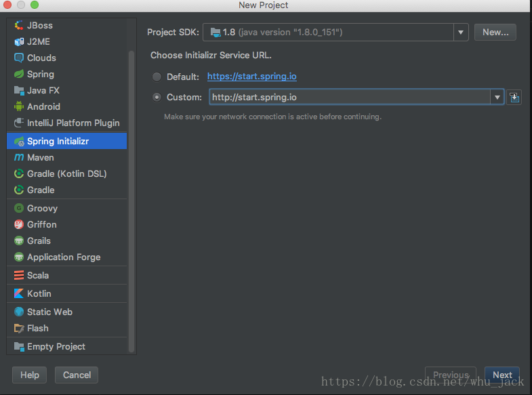Click the Cancel button
The height and width of the screenshot is (395, 532).
(77, 375)
